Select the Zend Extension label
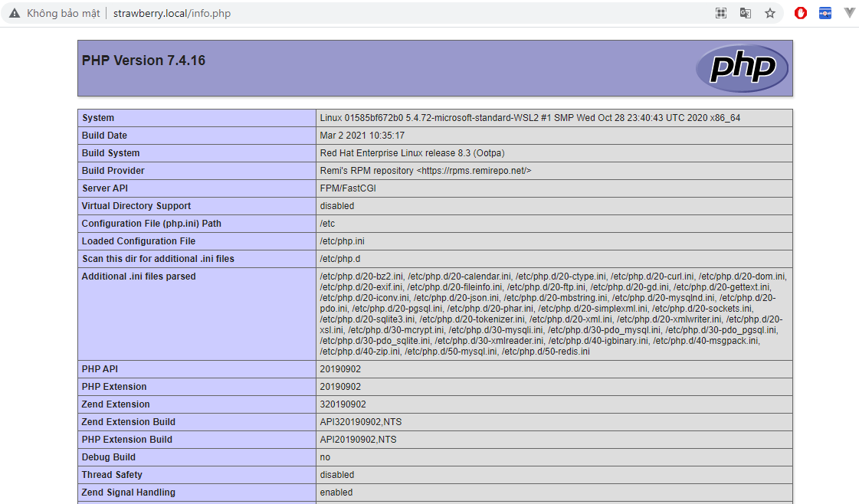Viewport: 859px width, 504px height. tap(116, 404)
